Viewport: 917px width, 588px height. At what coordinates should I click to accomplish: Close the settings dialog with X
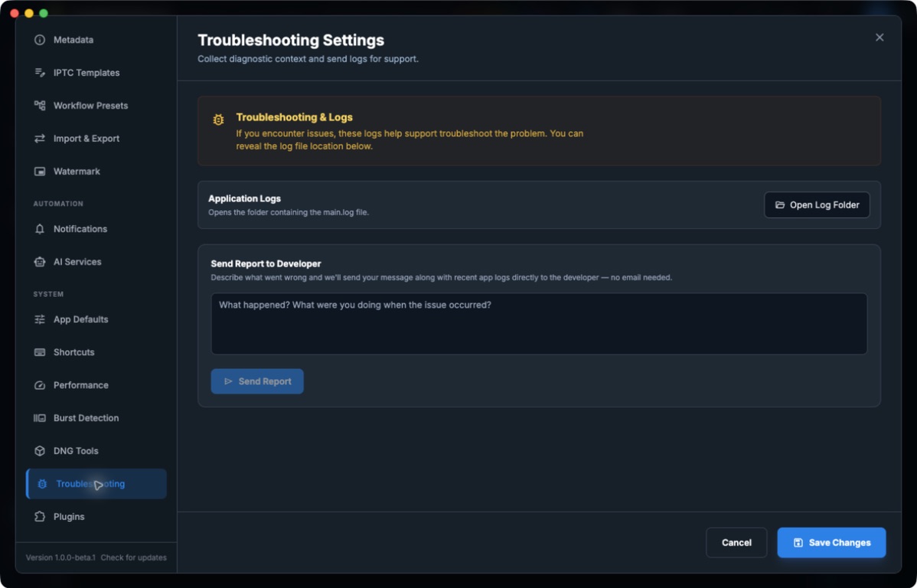tap(879, 38)
